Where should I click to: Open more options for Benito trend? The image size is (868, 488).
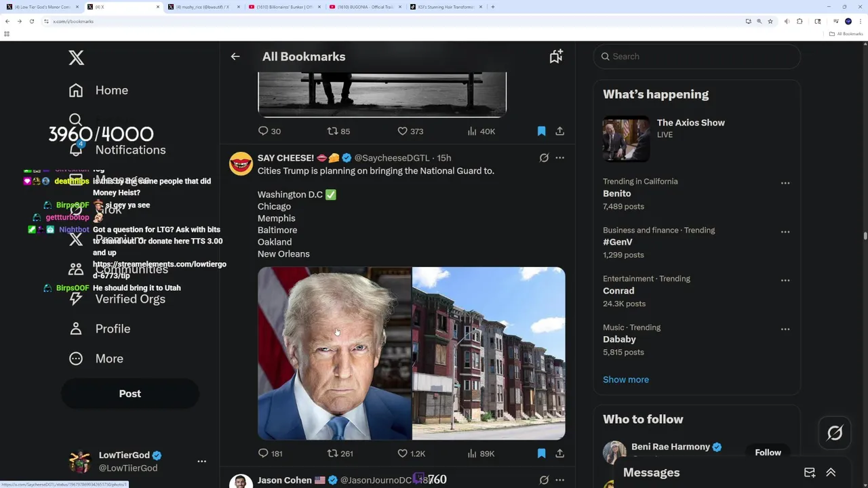pyautogui.click(x=785, y=183)
